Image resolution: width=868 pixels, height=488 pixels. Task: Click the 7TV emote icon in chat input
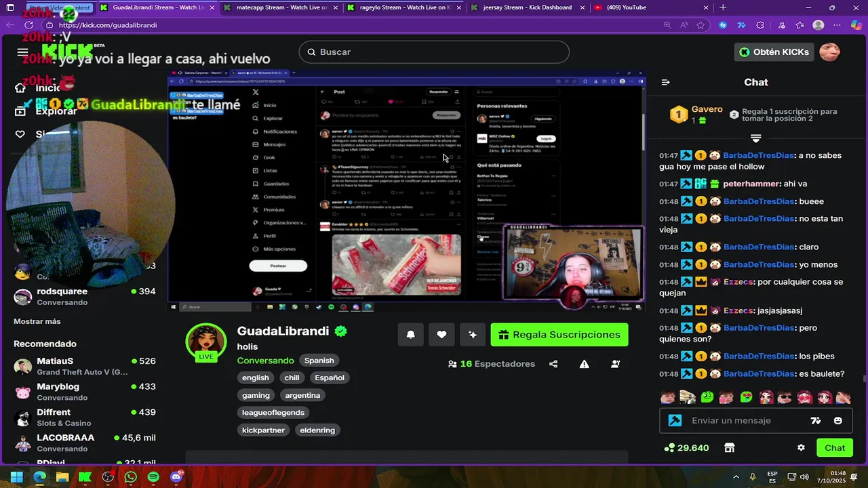[x=816, y=420]
